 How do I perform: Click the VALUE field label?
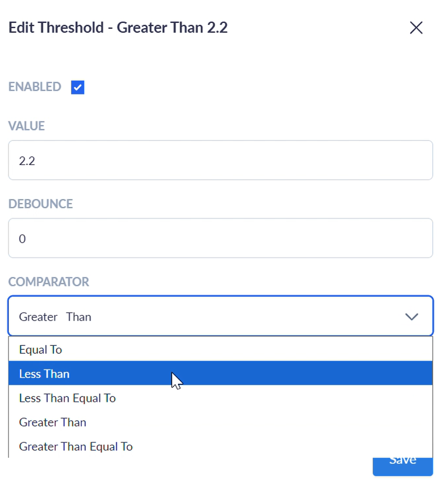tap(27, 126)
